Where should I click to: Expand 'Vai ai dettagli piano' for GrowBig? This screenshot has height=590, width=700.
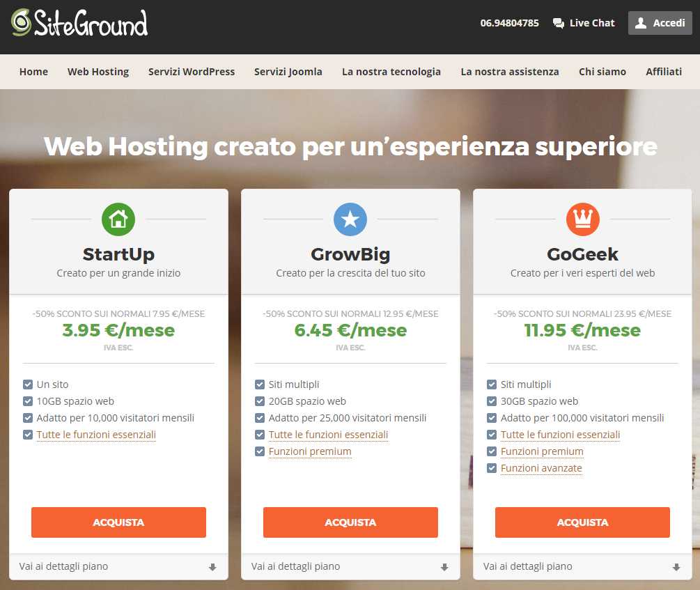295,566
